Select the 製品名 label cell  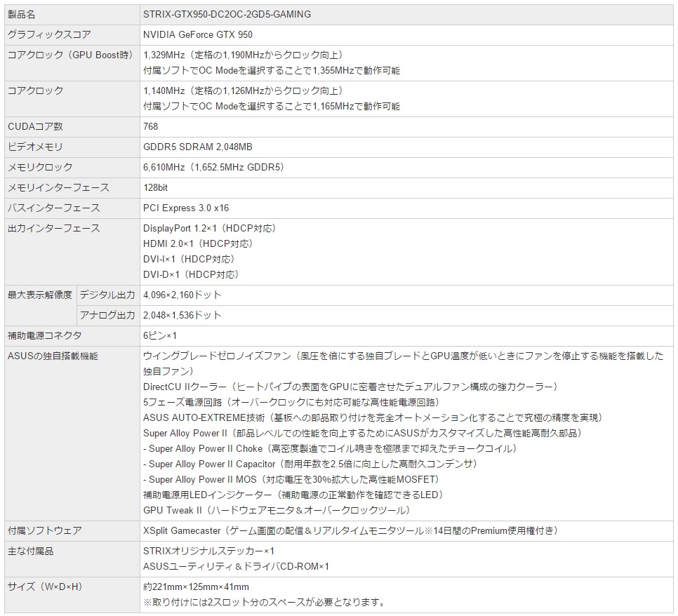(x=72, y=14)
